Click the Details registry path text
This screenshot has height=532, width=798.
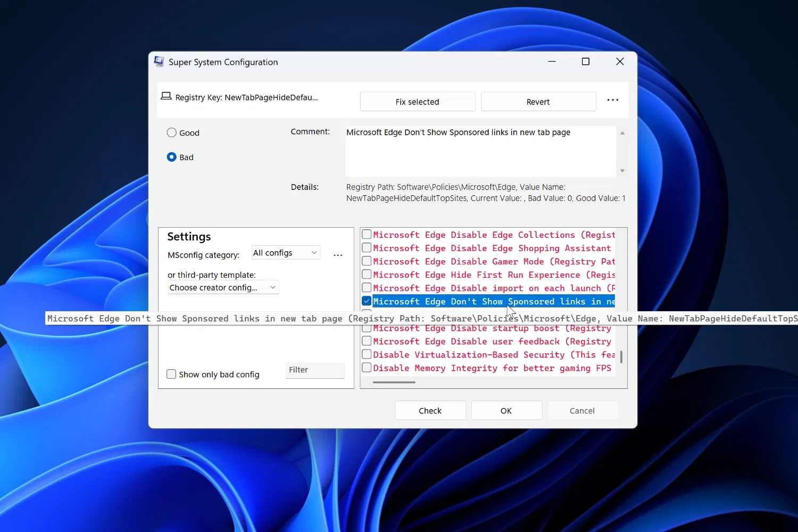pyautogui.click(x=486, y=193)
